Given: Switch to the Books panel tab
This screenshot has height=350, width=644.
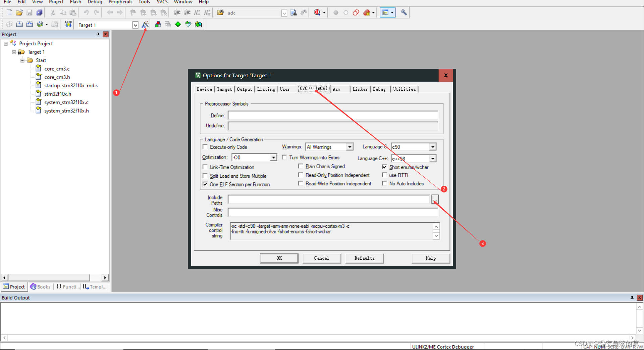Looking at the screenshot, I should click(40, 287).
